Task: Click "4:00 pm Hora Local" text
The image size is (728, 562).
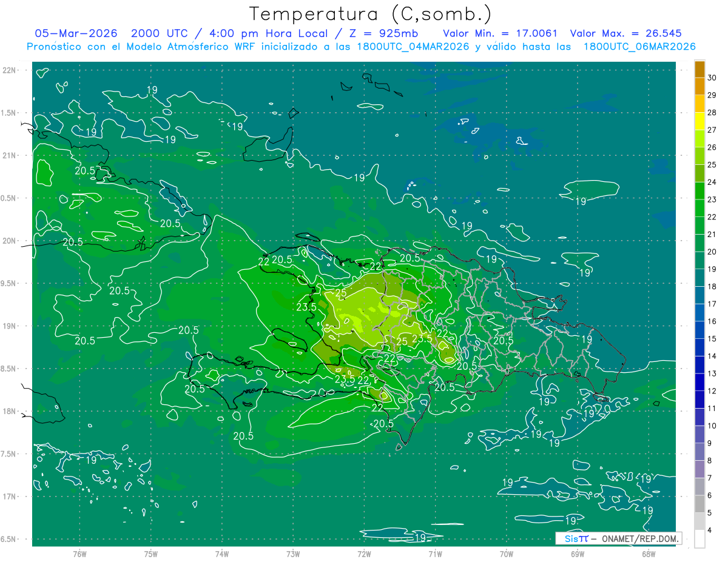Action: (265, 33)
